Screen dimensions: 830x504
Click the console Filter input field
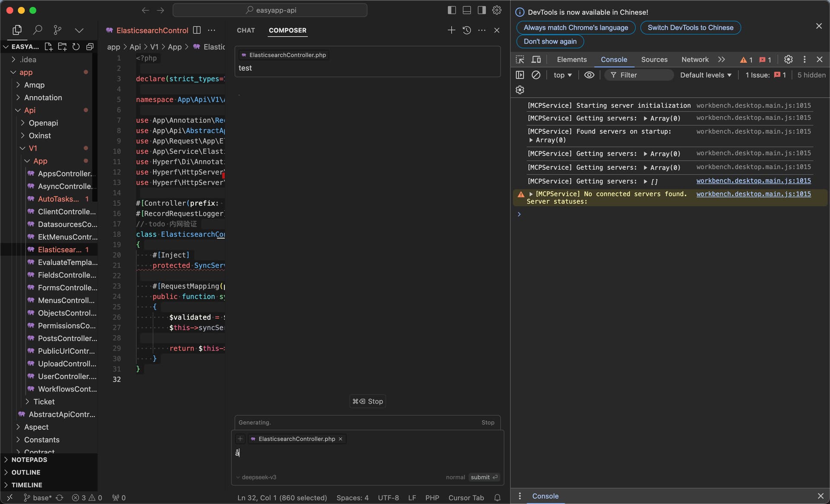coord(639,75)
